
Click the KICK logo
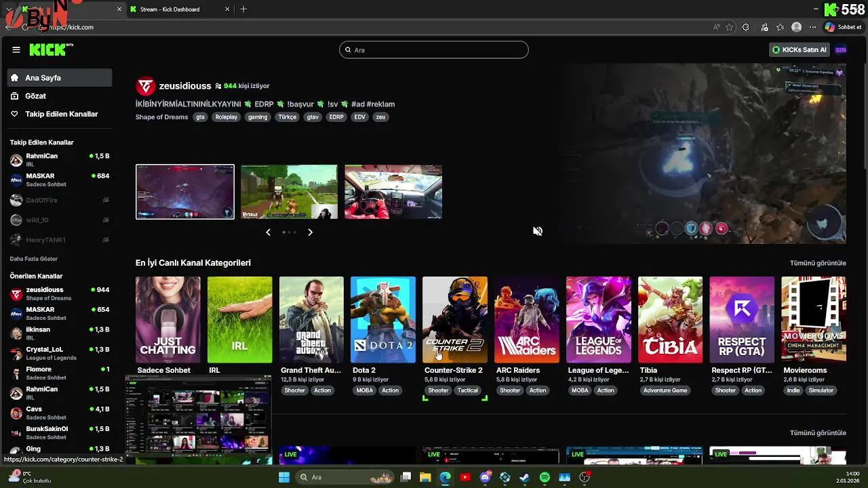pyautogui.click(x=51, y=49)
